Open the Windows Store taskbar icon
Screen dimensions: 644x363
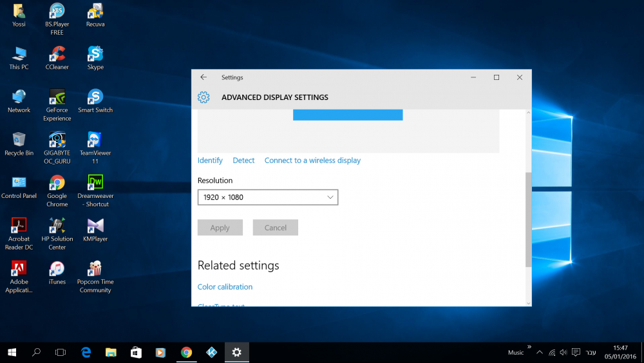[x=136, y=352]
